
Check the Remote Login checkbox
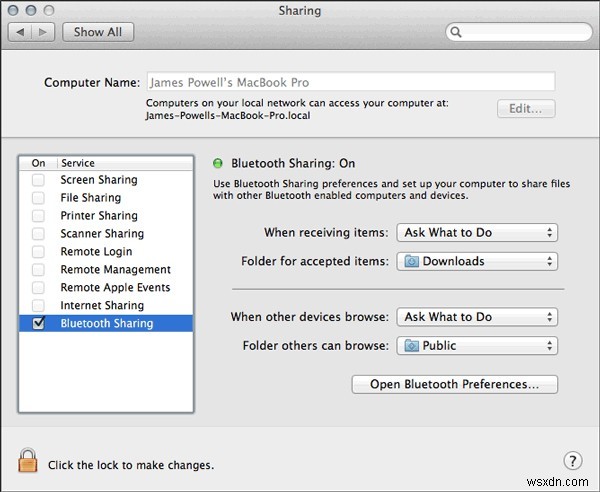tap(38, 251)
